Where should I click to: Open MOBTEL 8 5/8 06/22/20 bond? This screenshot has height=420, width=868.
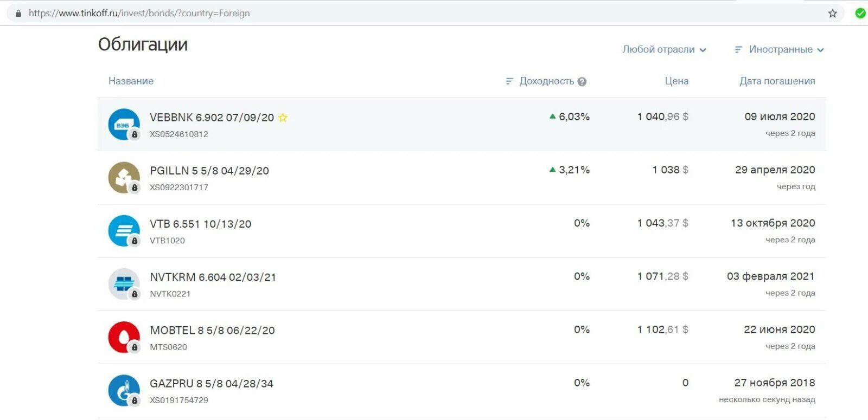click(212, 330)
